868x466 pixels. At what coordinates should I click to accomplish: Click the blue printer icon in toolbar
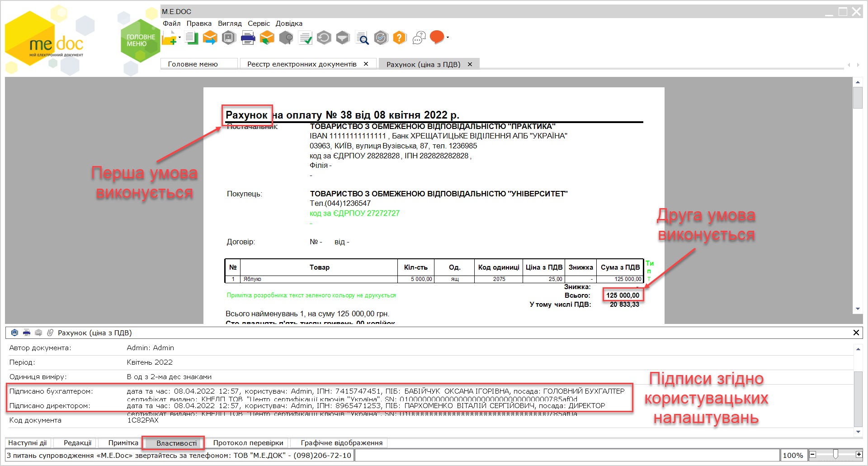click(248, 38)
